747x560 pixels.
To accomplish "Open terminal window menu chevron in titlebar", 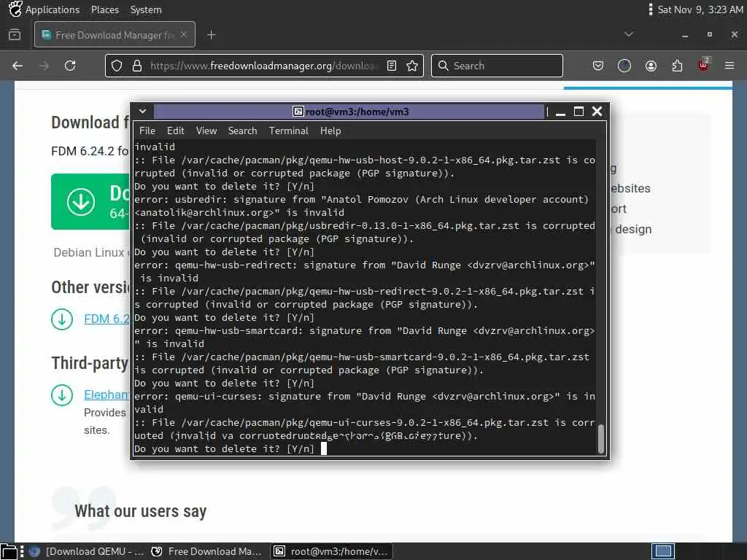I will pyautogui.click(x=142, y=112).
